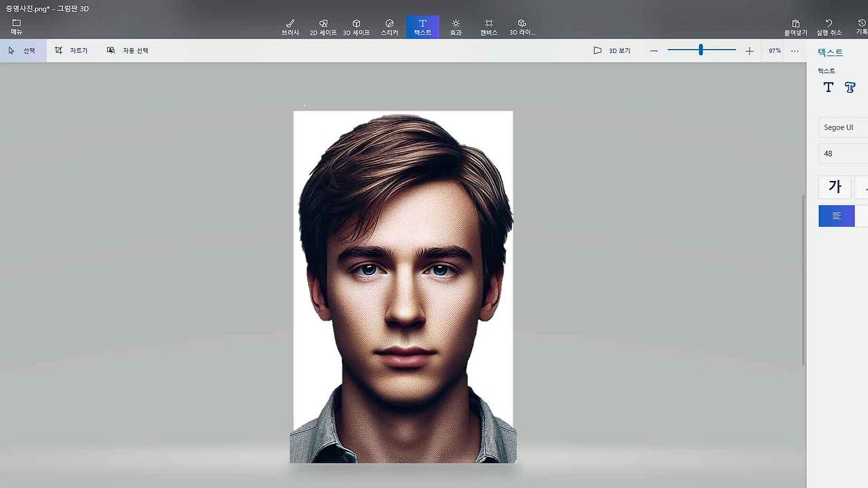Click the portrait image on canvas
The width and height of the screenshot is (868, 488).
(x=403, y=287)
